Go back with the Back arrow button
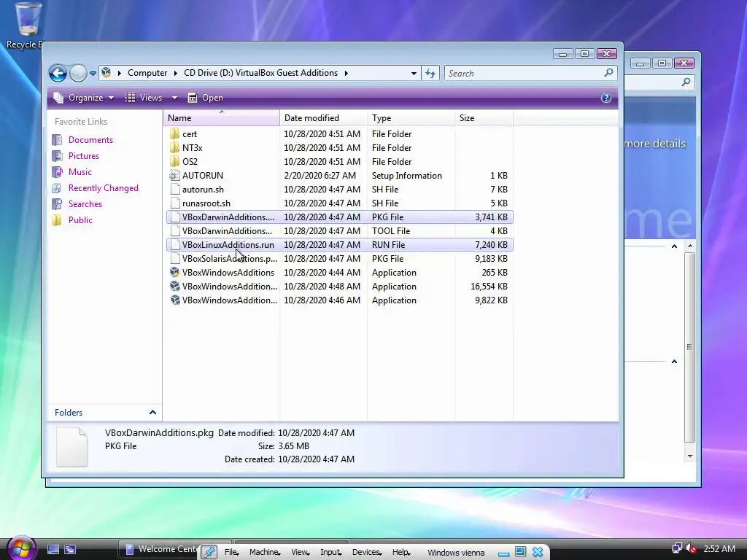The height and width of the screenshot is (560, 747). [x=58, y=74]
